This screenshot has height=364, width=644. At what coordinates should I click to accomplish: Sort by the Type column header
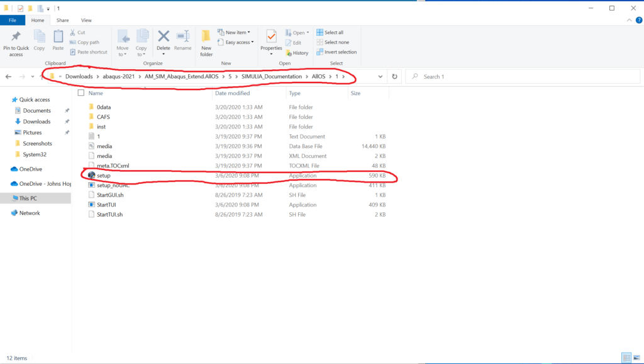click(294, 93)
